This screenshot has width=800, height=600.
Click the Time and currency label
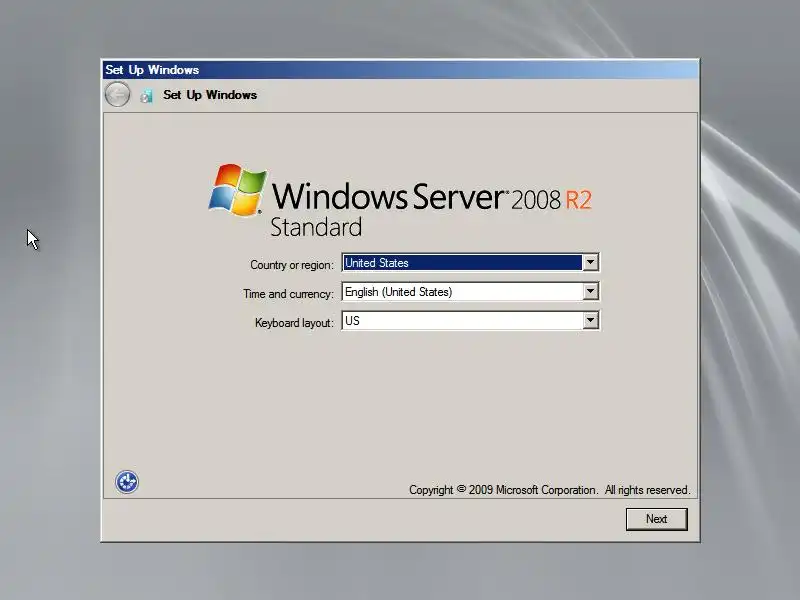click(288, 294)
